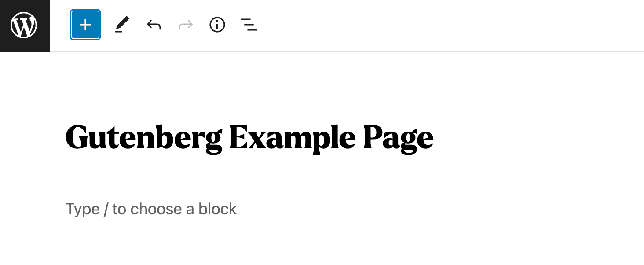Click the word 'Type' in empty paragraph
This screenshot has width=644, height=265.
click(82, 209)
